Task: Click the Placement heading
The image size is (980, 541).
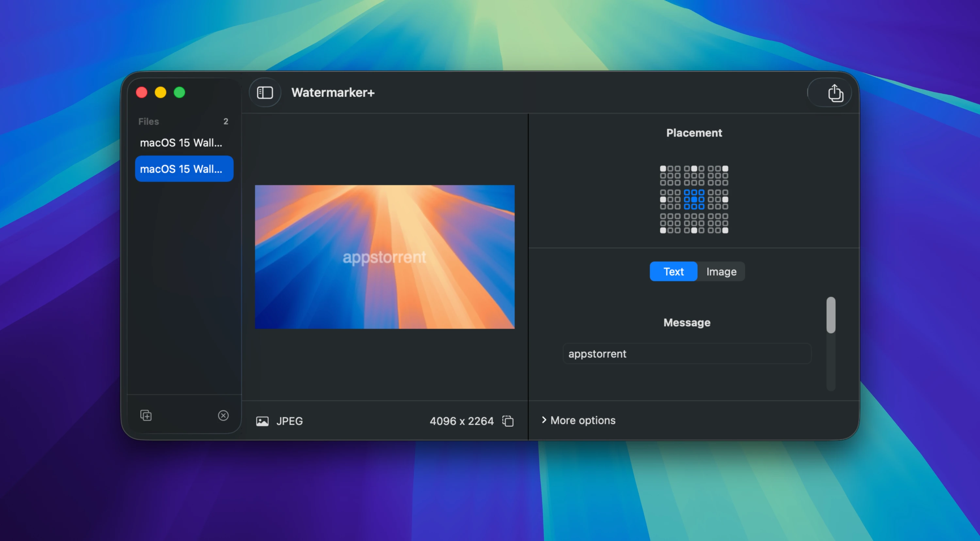Action: 694,133
